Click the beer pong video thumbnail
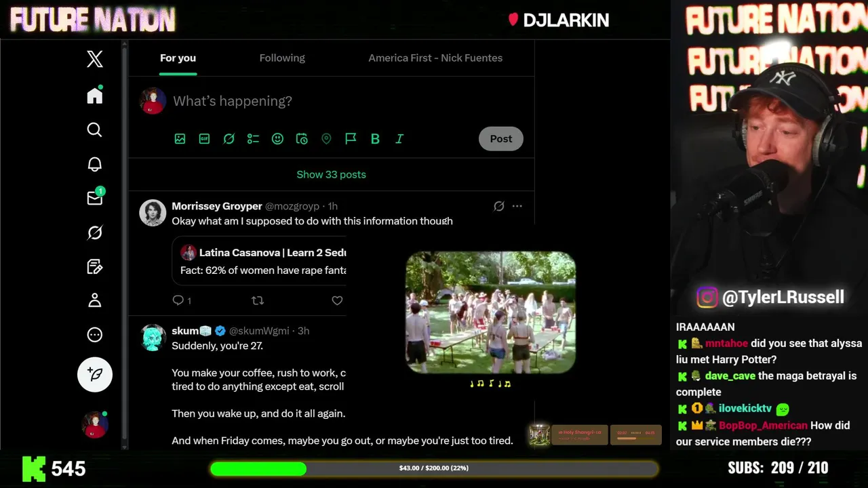The width and height of the screenshot is (868, 488). [490, 312]
